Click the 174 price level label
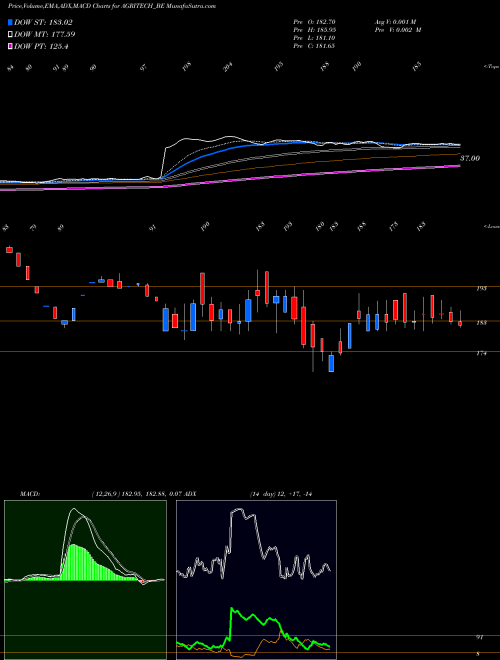The image size is (500, 660). (481, 354)
